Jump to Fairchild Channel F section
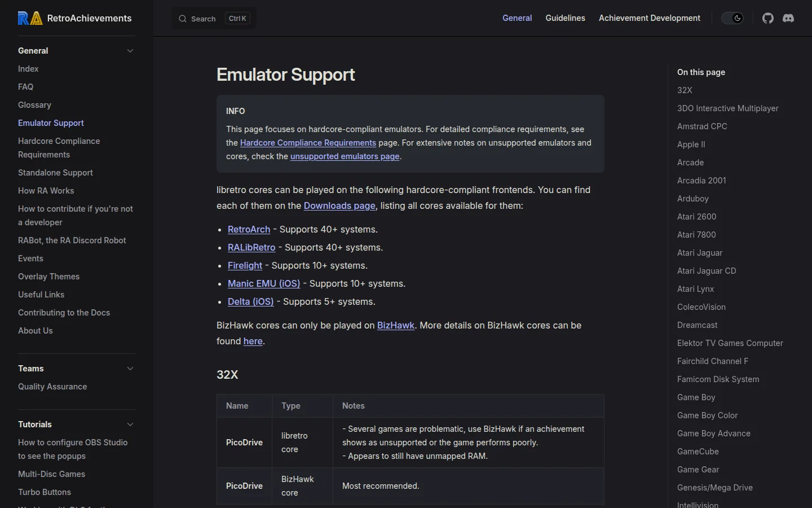This screenshot has width=812, height=508. pyautogui.click(x=713, y=361)
